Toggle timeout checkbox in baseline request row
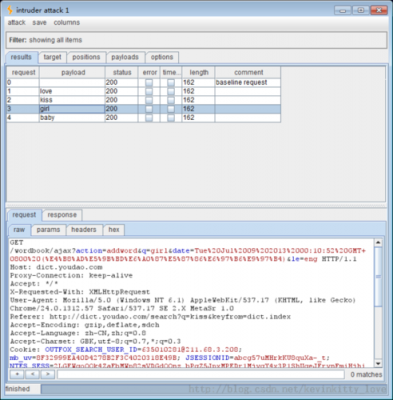 click(x=171, y=82)
